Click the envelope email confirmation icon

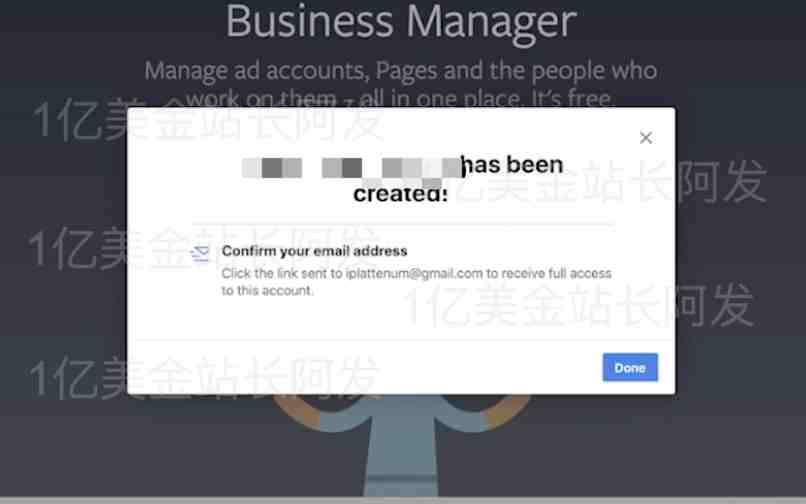click(x=200, y=254)
